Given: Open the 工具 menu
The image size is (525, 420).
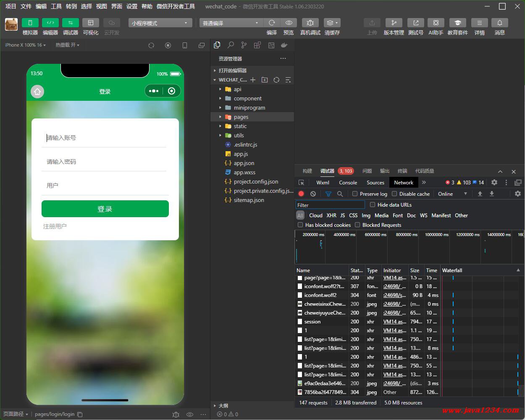Looking at the screenshot, I should (56, 6).
